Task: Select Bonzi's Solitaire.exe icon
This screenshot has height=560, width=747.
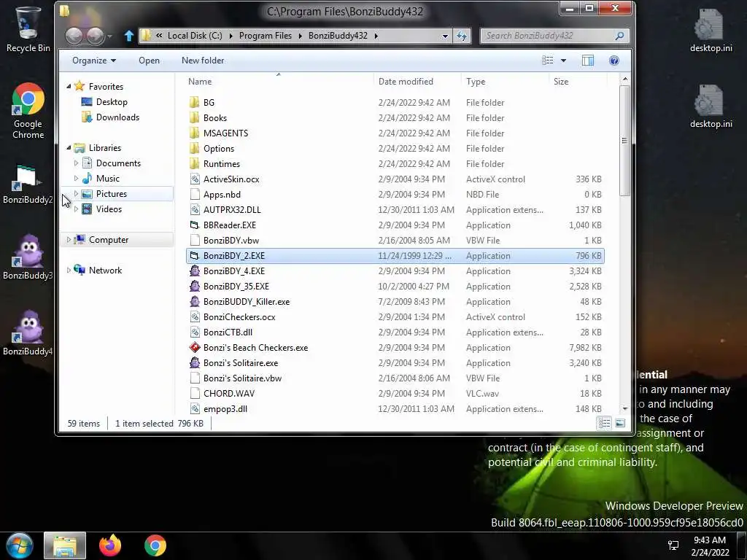Action: point(194,363)
